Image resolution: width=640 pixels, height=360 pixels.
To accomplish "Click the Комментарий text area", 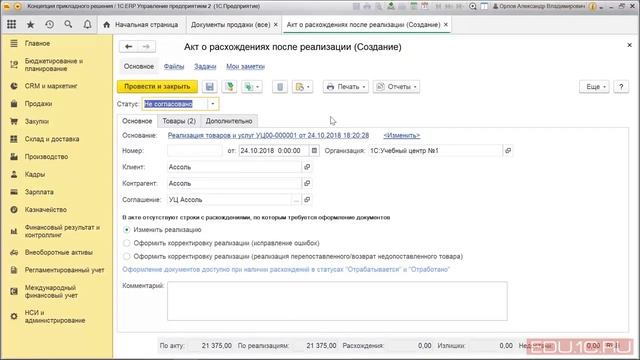I will (337, 301).
